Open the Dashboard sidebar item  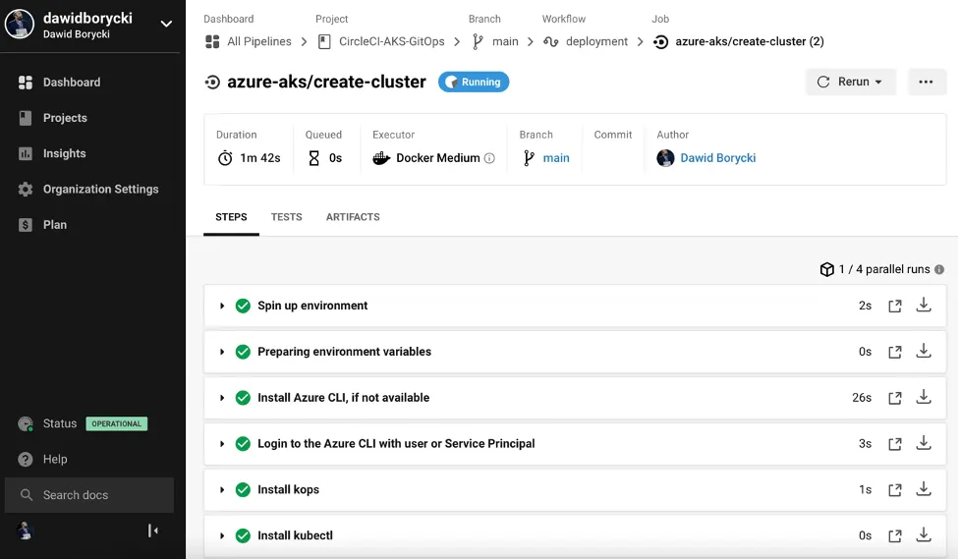coord(71,82)
